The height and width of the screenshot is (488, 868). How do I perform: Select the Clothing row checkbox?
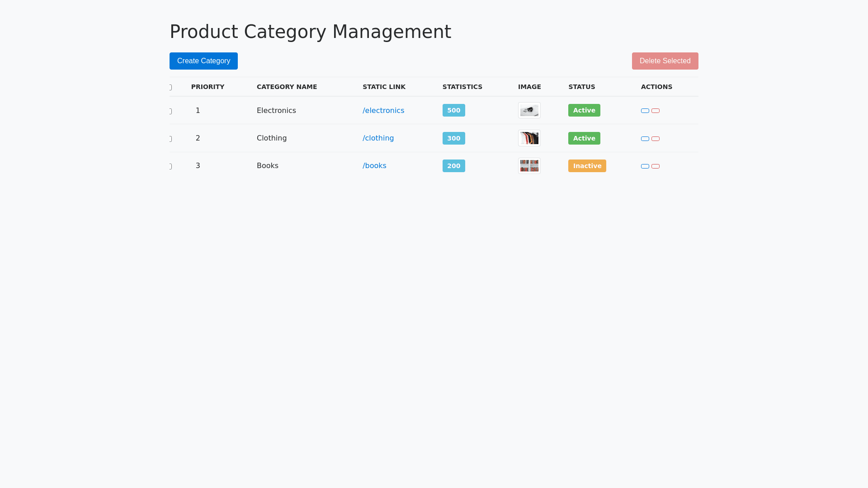[x=171, y=139]
